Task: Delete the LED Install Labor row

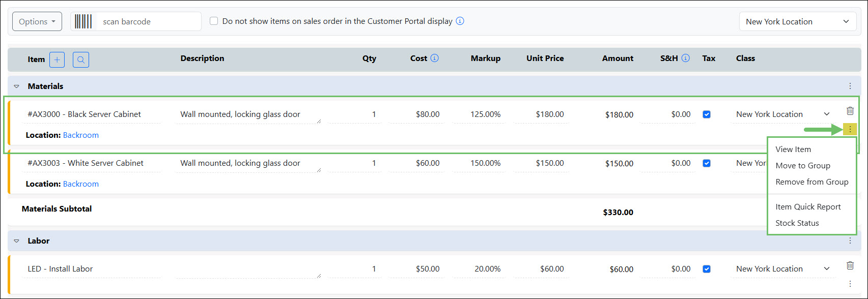Action: point(850,265)
